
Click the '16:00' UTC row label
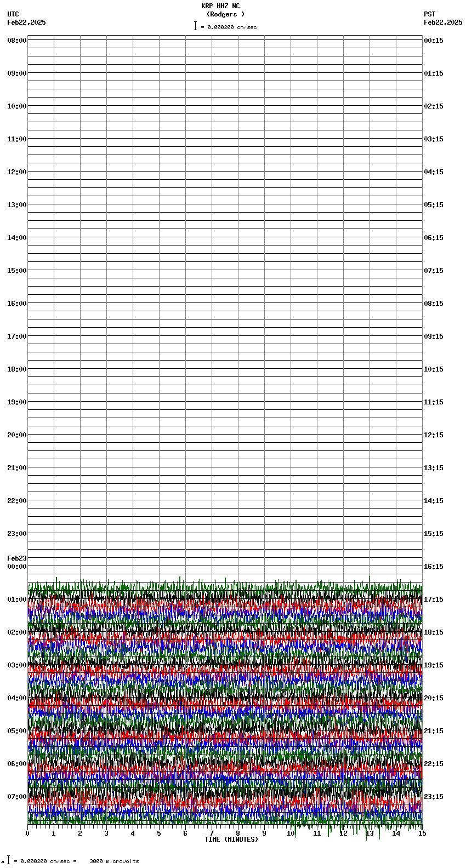(x=17, y=304)
